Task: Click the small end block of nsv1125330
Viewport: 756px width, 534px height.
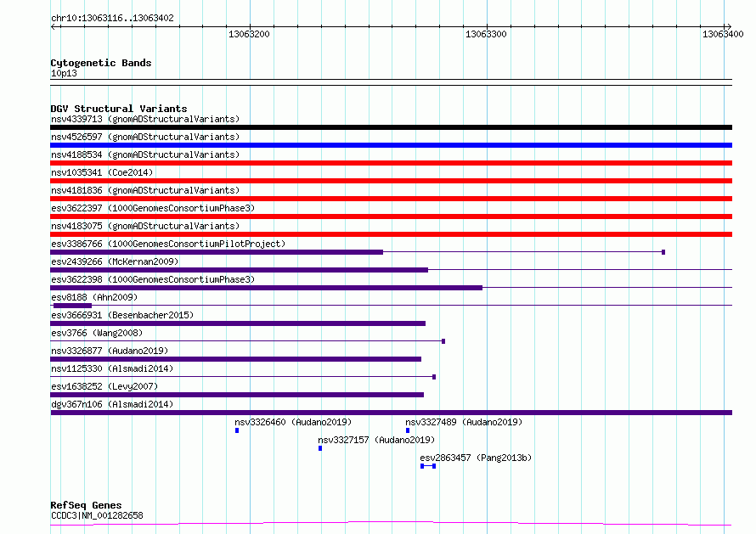Action: 434,377
